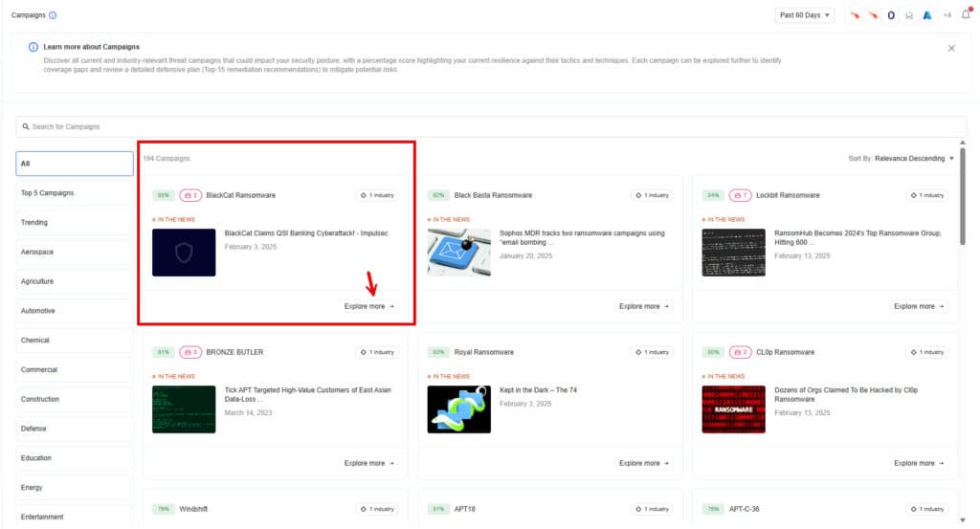
Task: Open the notifications bell
Action: point(967,14)
